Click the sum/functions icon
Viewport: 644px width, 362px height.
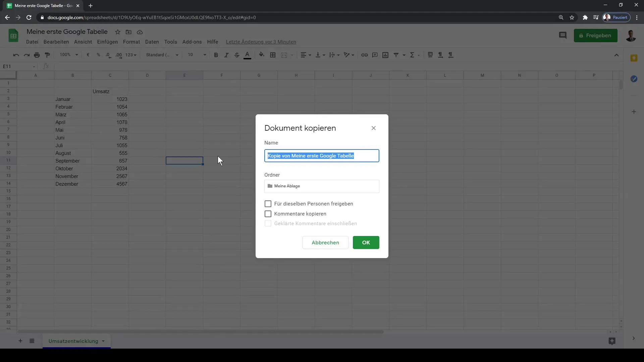point(412,54)
